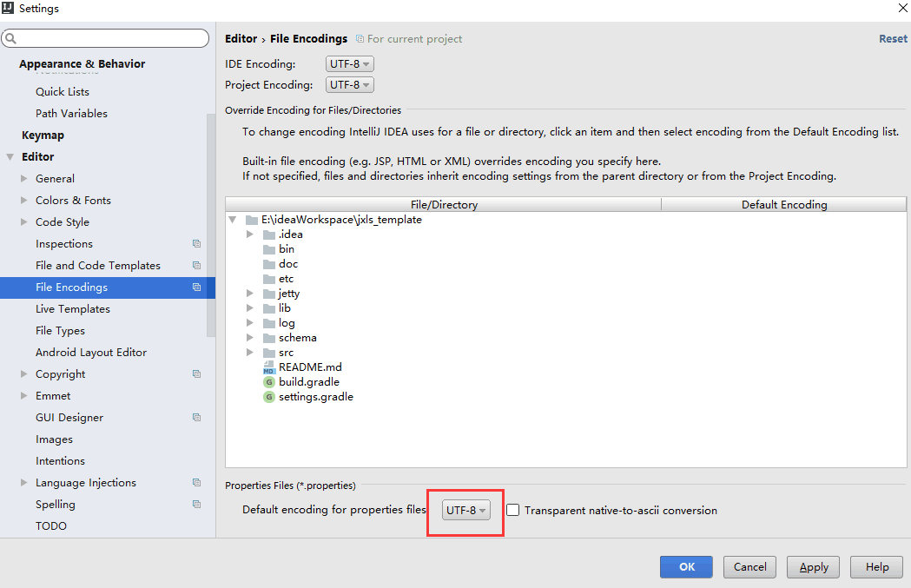Click the schema folder icon
Screen dimensions: 911x588
pyautogui.click(x=269, y=338)
